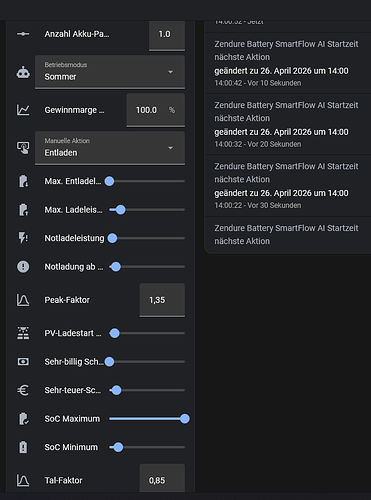Click the battery check icon beside SoC Maximum

click(23, 419)
